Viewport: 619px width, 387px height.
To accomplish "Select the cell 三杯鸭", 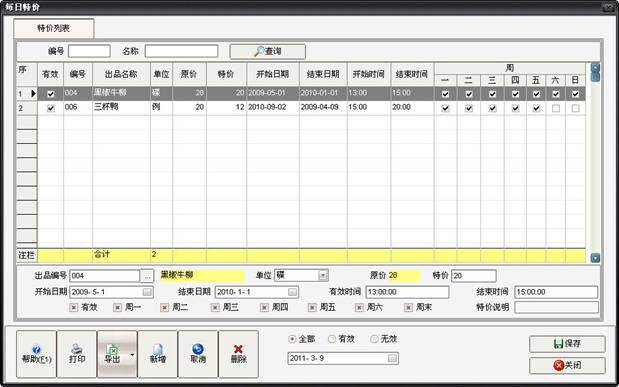I will tap(121, 108).
